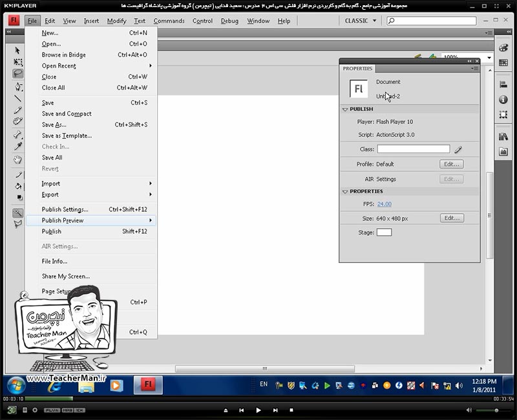Click the stroke color pencil control
517x420 pixels.
click(19, 174)
